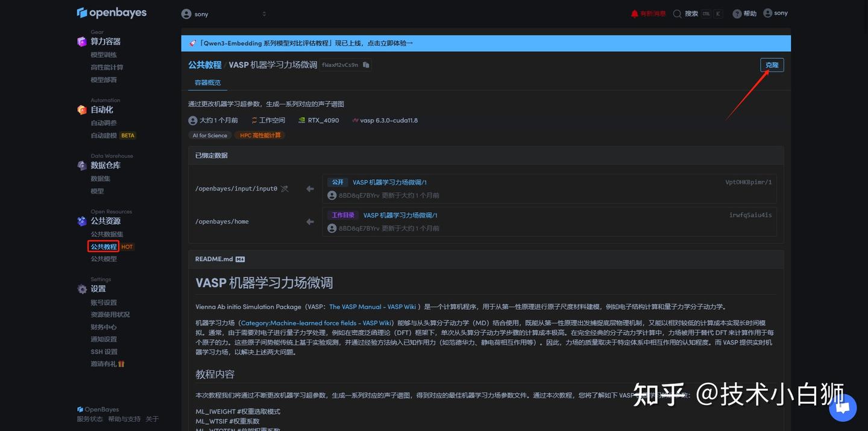Go to 自动调参
This screenshot has width=868, height=431.
click(104, 123)
